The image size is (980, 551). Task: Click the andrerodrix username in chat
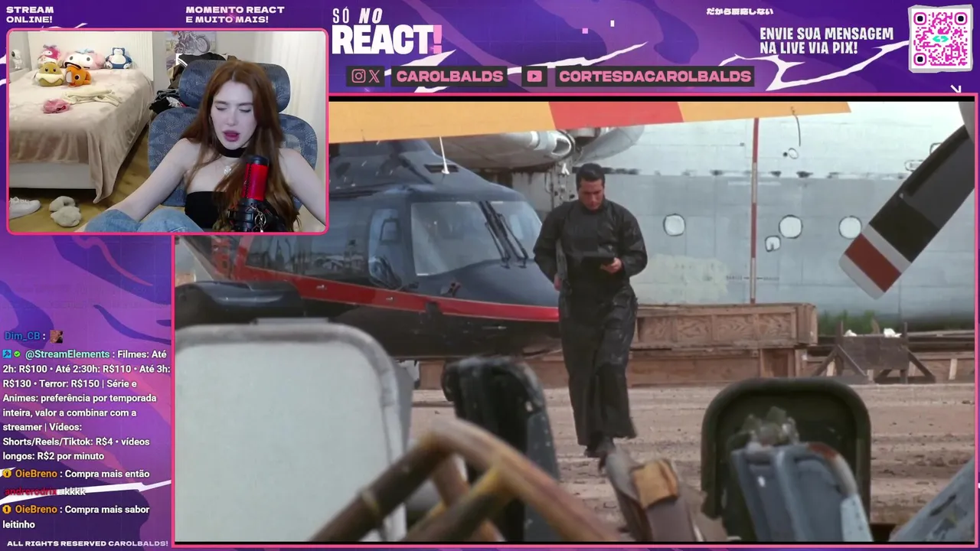(x=31, y=491)
